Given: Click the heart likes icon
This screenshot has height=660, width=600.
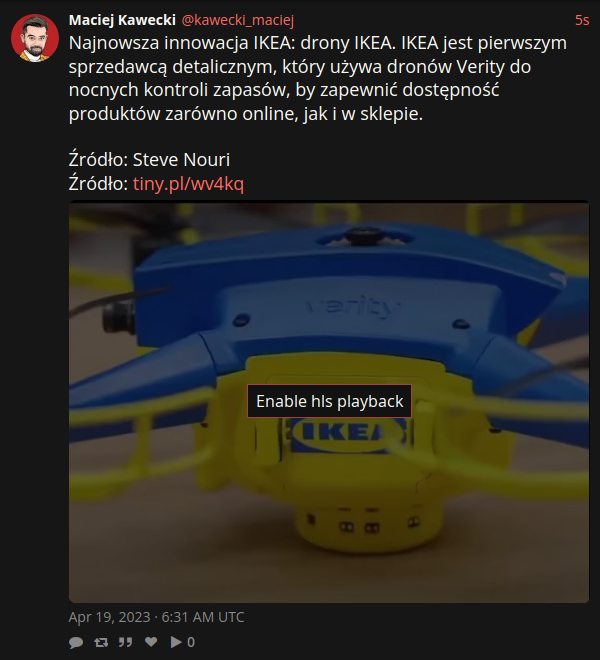Looking at the screenshot, I should click(151, 642).
